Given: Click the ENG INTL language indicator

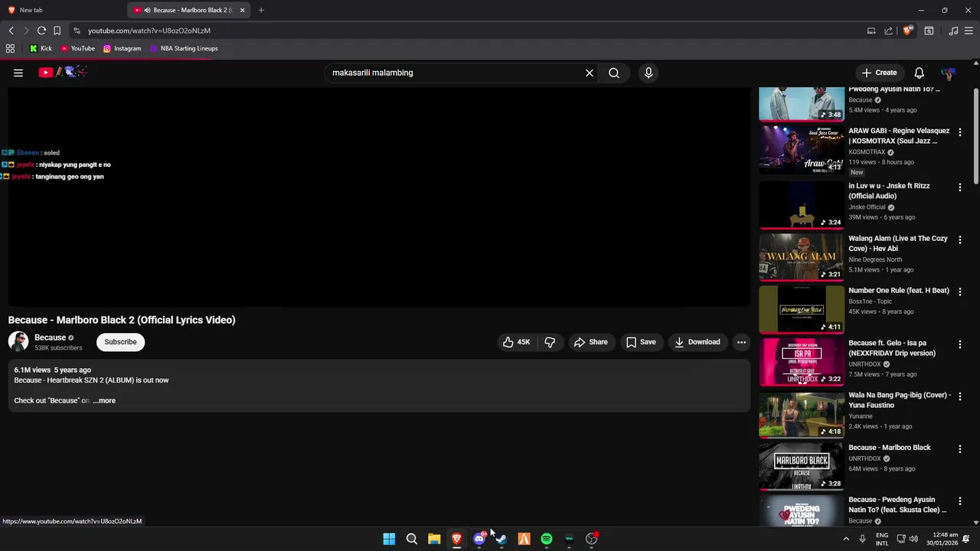Looking at the screenshot, I should point(882,539).
